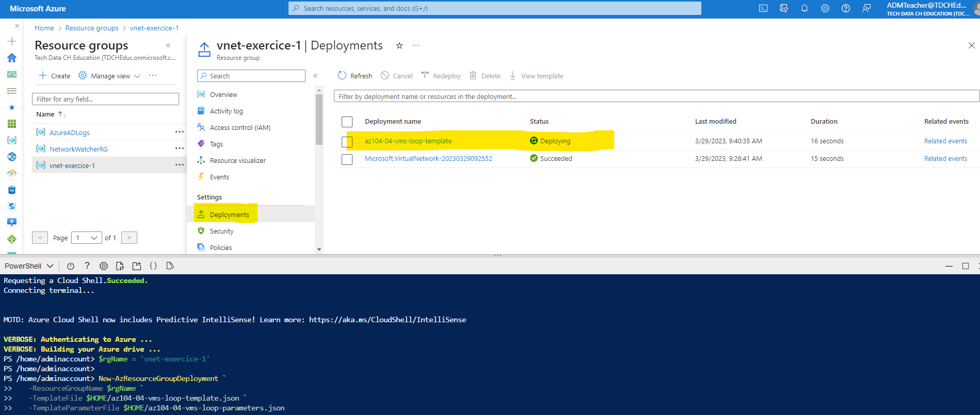980x415 pixels.
Task: Open the az104-04-vms-loop-template deployment link
Action: [x=408, y=141]
